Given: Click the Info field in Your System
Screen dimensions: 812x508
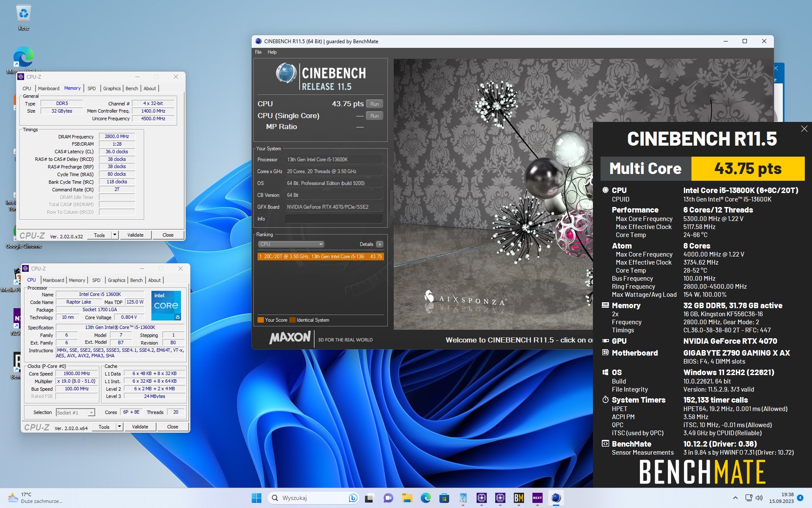Looking at the screenshot, I should coord(334,219).
